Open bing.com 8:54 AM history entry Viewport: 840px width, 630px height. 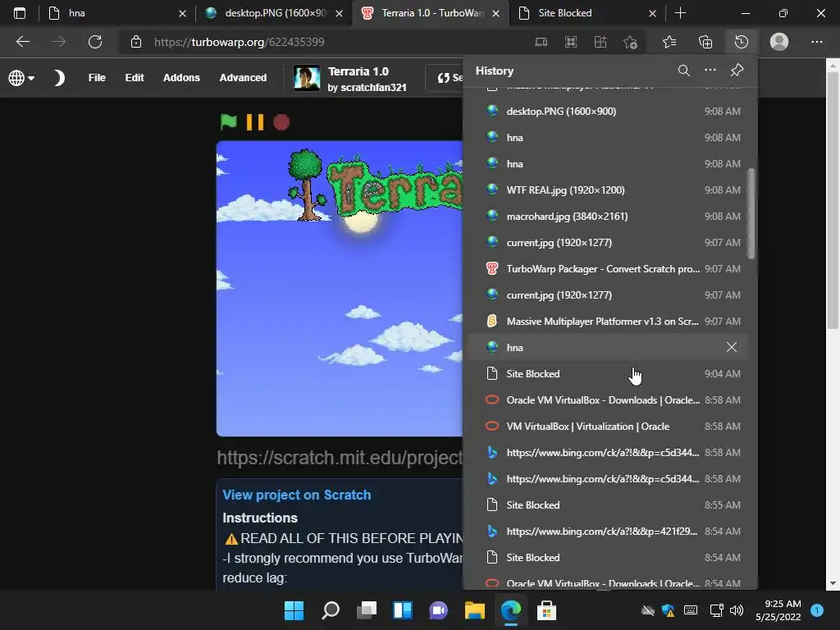coord(608,532)
